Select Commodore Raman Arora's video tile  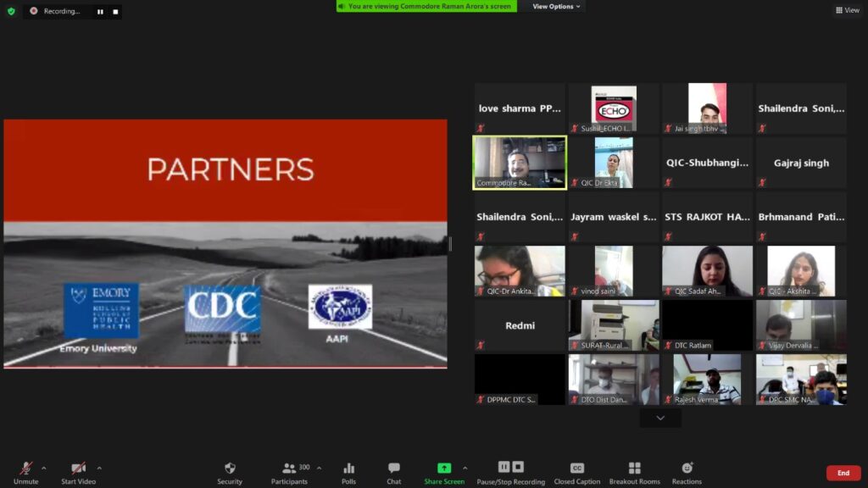[520, 163]
